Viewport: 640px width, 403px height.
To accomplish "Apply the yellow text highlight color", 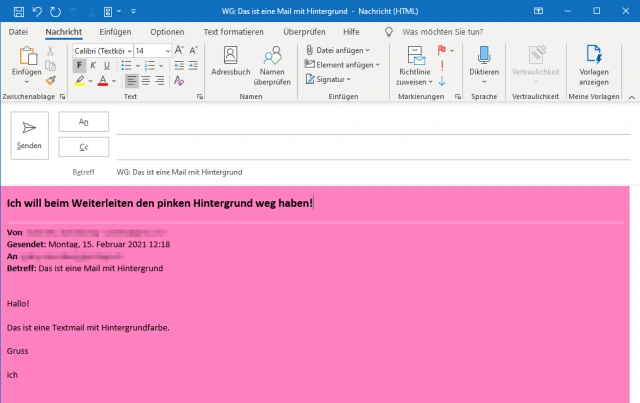I will coord(77,80).
